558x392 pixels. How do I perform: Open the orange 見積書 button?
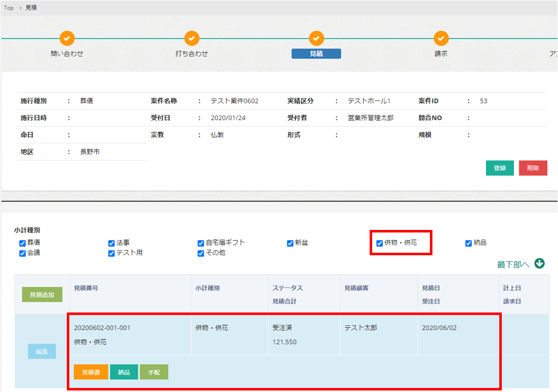(91, 372)
